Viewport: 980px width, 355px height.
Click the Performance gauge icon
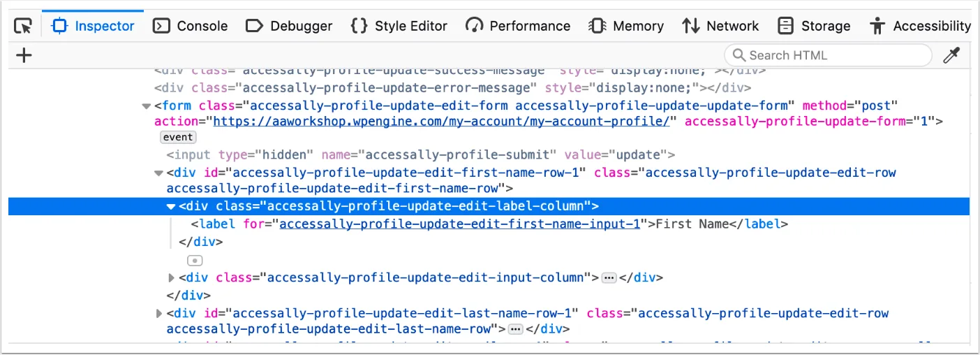pos(475,27)
